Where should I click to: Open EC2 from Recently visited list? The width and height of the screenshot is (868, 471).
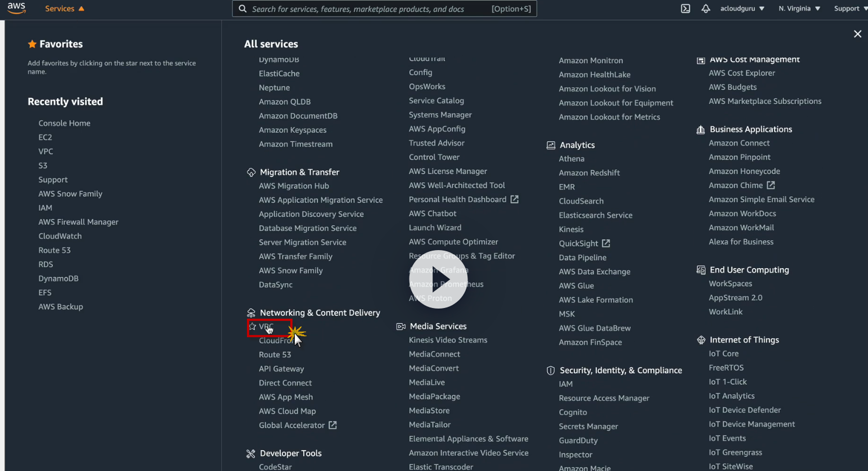(45, 137)
